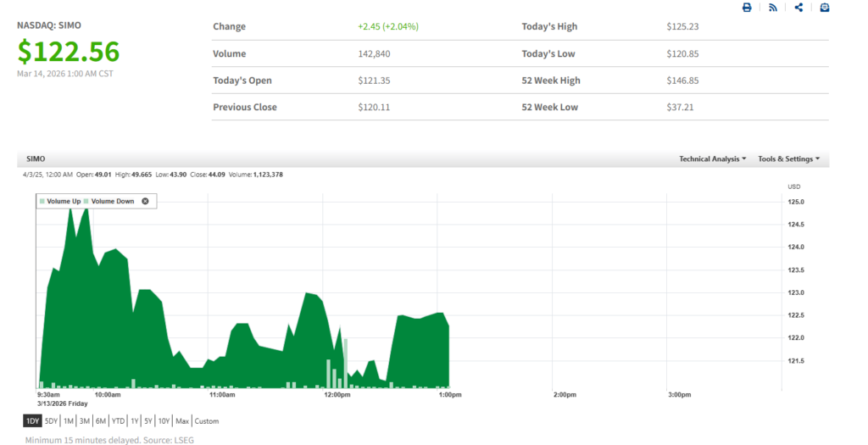Display the 5Y price history
The width and height of the screenshot is (868, 445).
148,421
